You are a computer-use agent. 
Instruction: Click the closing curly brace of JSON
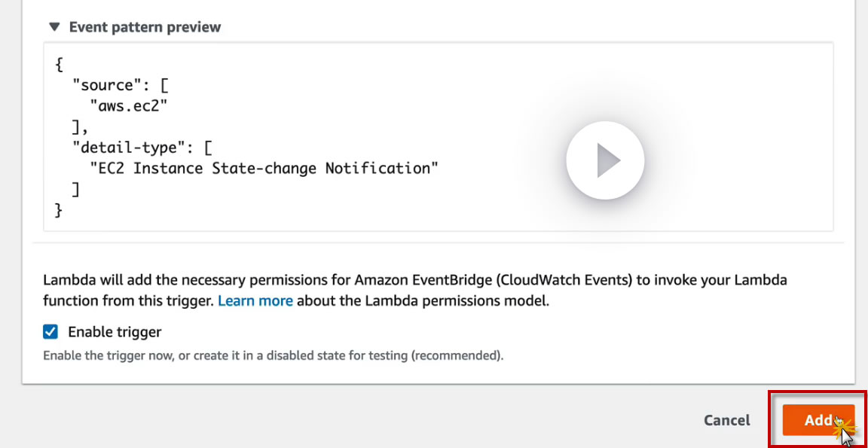[x=60, y=210]
